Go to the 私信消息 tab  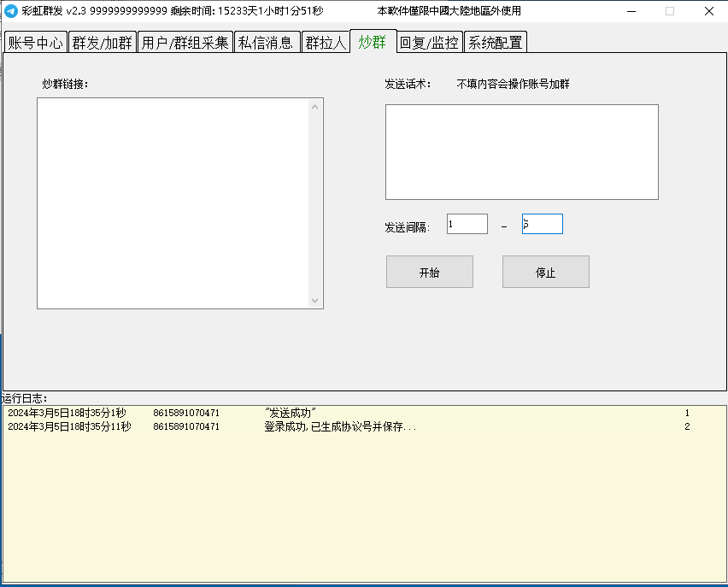[266, 43]
